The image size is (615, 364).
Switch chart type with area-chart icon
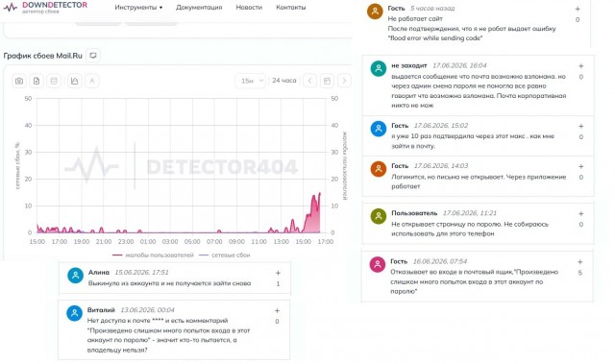75,81
